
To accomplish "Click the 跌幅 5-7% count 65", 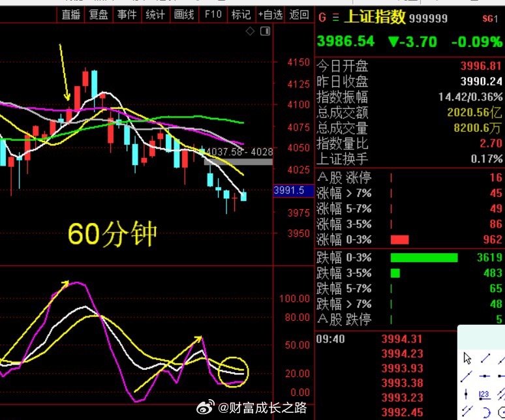I will pos(496,288).
